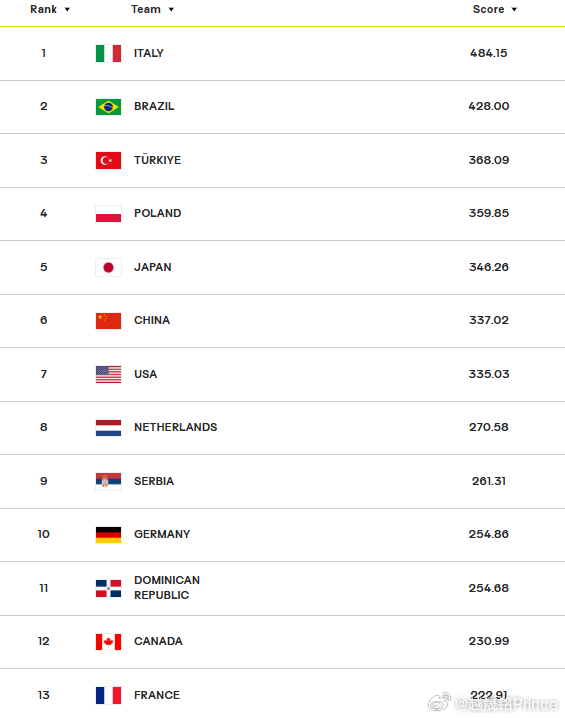Click Italy's 484.15 score value

(x=489, y=53)
